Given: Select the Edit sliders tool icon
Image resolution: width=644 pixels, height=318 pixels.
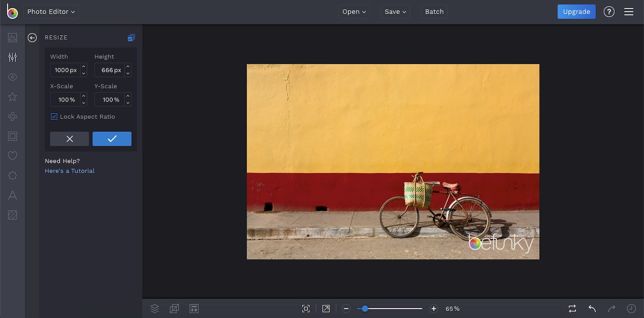Looking at the screenshot, I should [x=12, y=57].
